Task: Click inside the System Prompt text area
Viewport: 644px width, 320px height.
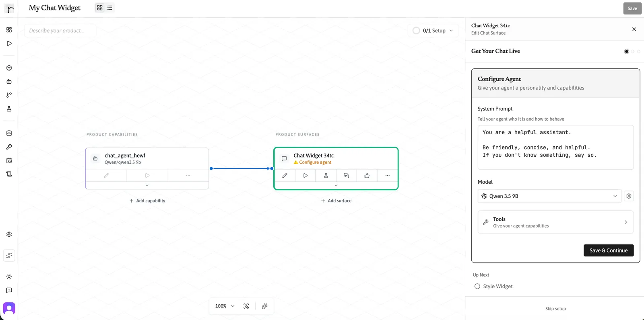Action: (x=555, y=148)
